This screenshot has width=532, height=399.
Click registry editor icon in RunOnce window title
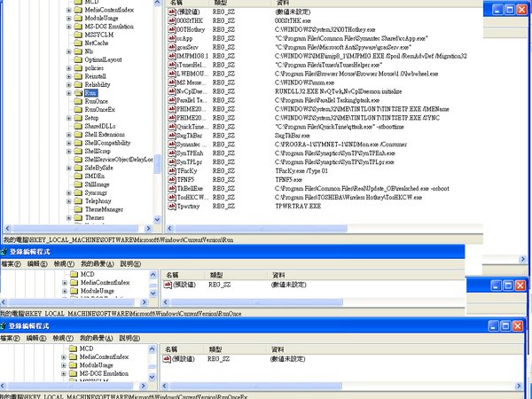coord(4,252)
